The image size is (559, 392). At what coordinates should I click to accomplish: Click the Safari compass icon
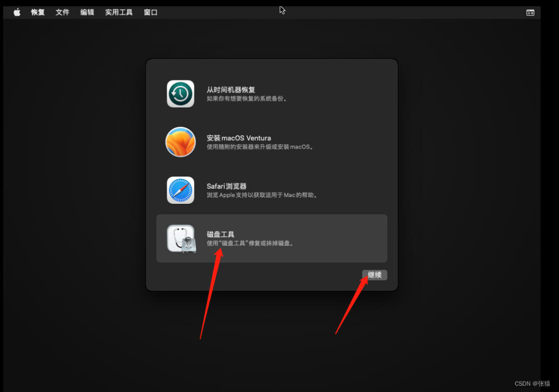[x=181, y=190]
